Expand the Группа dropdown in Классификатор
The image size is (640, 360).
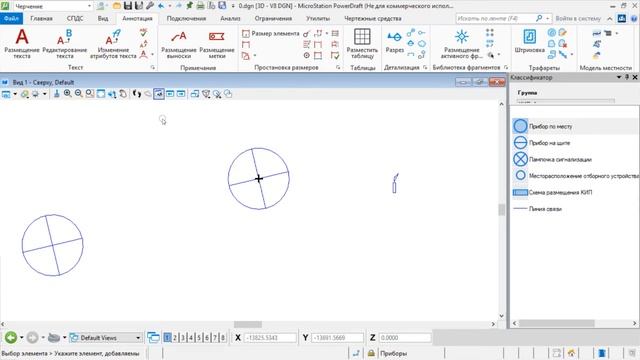(x=565, y=101)
